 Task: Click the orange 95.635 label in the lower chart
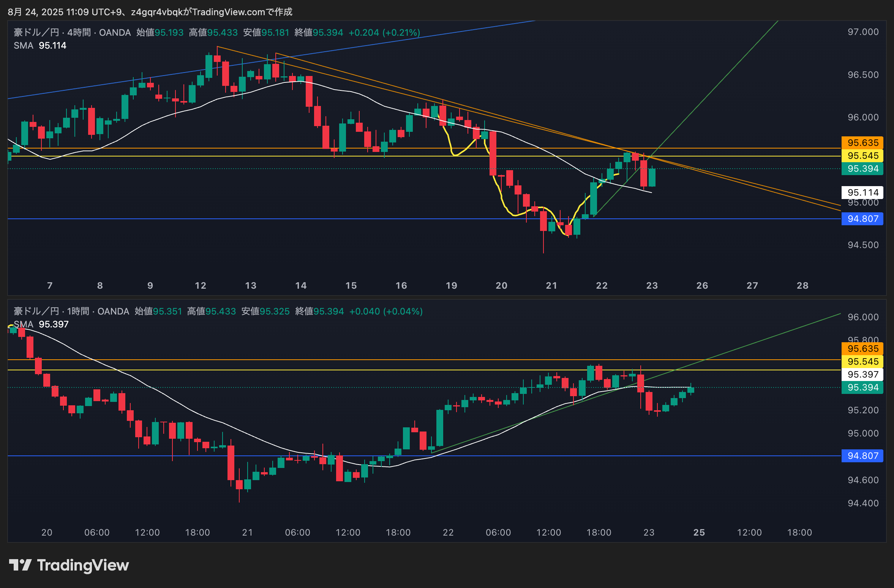point(862,349)
